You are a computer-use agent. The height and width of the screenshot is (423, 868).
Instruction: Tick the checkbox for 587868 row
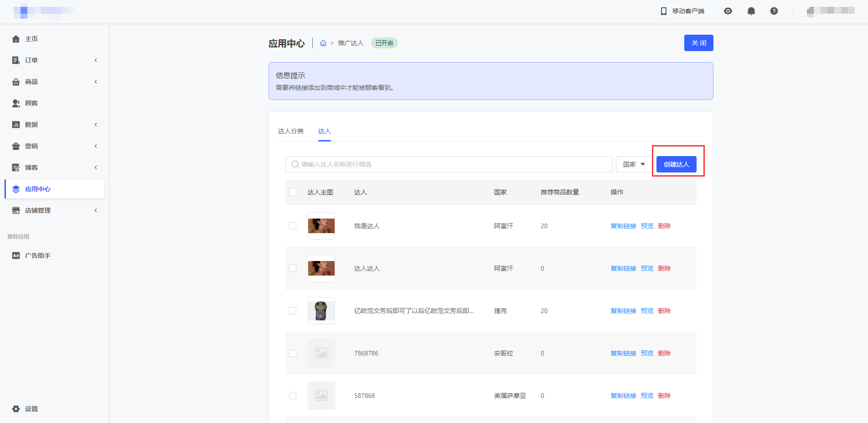tap(293, 396)
